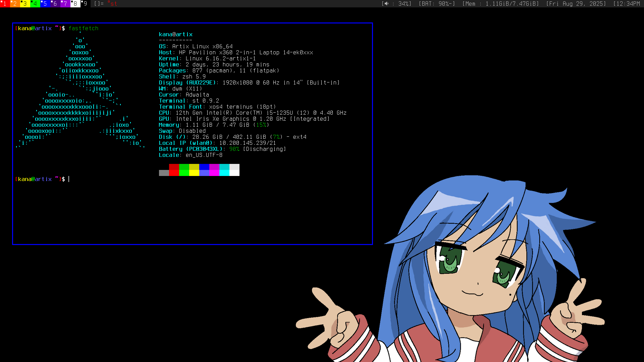Click the fastfetch command text in terminal
The height and width of the screenshot is (362, 644).
tap(84, 28)
